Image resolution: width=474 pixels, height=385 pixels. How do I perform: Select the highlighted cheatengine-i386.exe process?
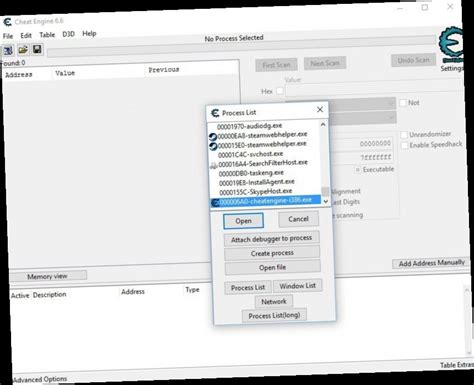[x=266, y=201]
